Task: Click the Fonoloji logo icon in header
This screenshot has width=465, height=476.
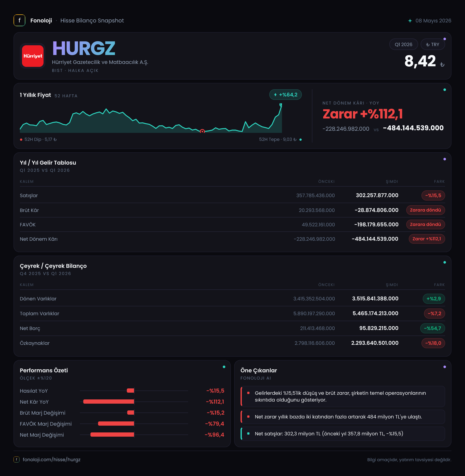Action: click(x=19, y=20)
